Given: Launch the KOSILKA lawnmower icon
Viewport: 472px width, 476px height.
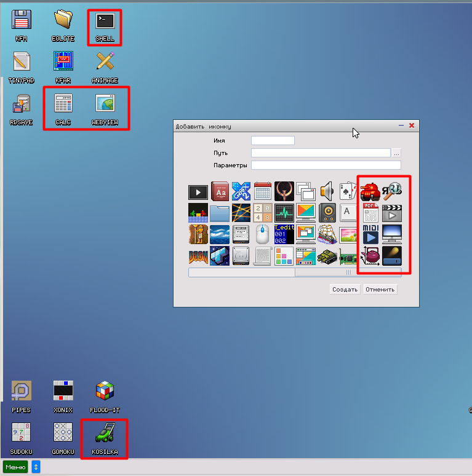Looking at the screenshot, I should coord(105,438).
